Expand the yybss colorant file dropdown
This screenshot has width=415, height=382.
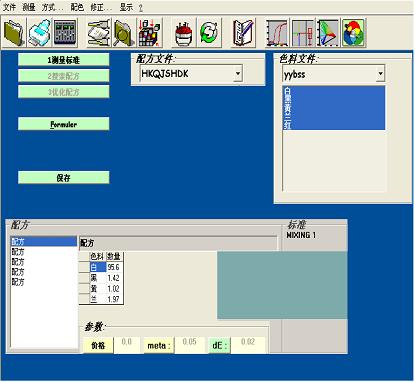[x=380, y=74]
